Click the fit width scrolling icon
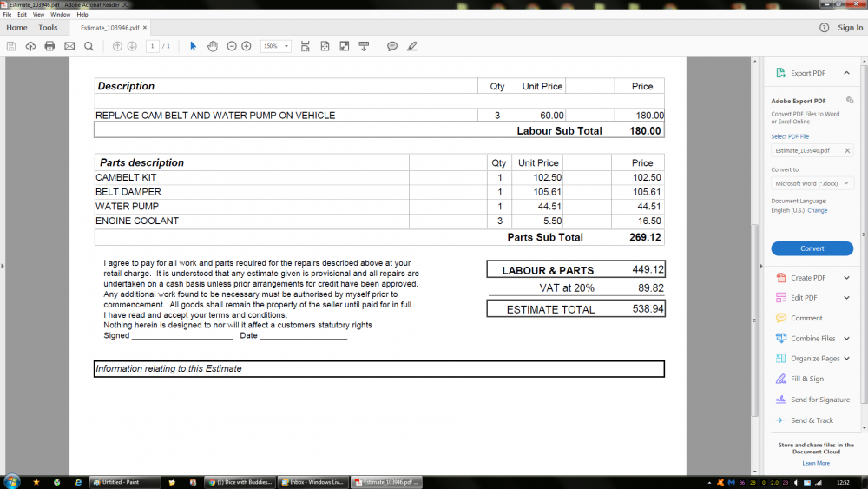Image resolution: width=868 pixels, height=489 pixels. coord(305,47)
